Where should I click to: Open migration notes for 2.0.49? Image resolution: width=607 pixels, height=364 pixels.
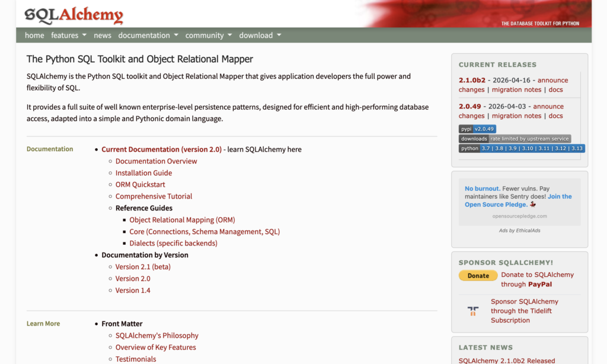point(516,116)
